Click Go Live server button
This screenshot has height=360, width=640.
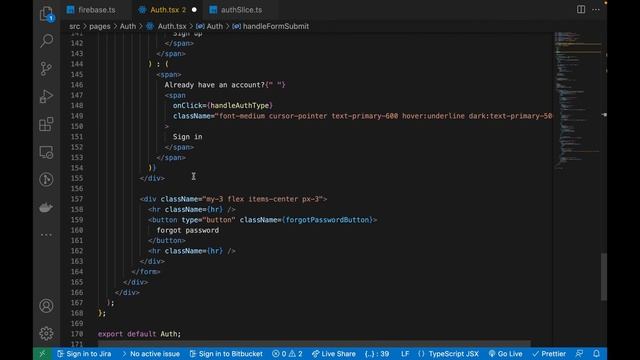505,354
